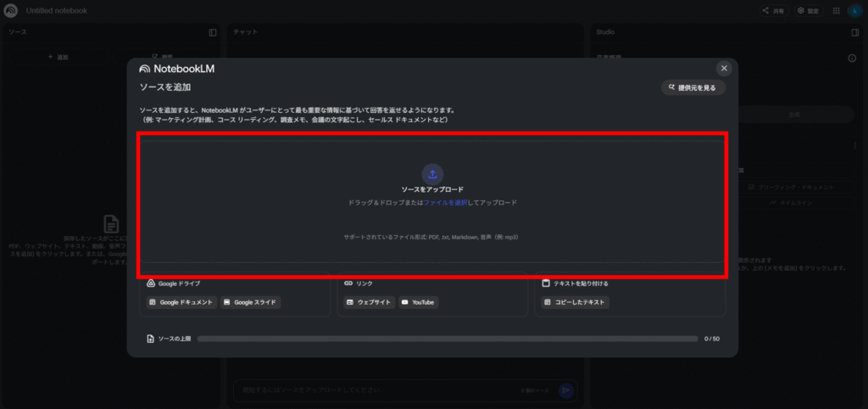Open the ファイルを選択 link

[x=446, y=203]
